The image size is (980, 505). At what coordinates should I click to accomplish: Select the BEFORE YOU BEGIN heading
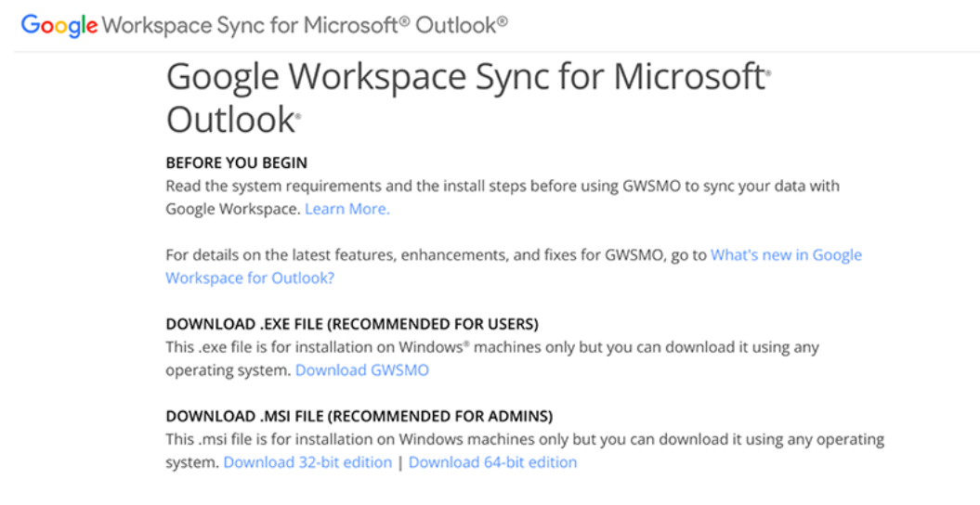tap(236, 163)
